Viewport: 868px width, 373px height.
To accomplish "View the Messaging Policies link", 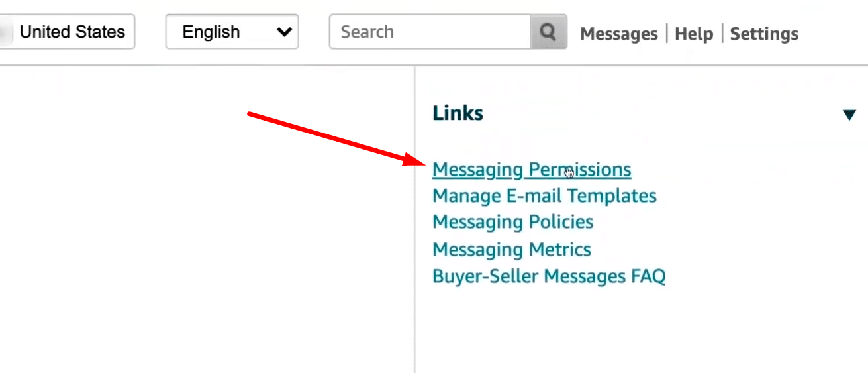I will tap(512, 222).
